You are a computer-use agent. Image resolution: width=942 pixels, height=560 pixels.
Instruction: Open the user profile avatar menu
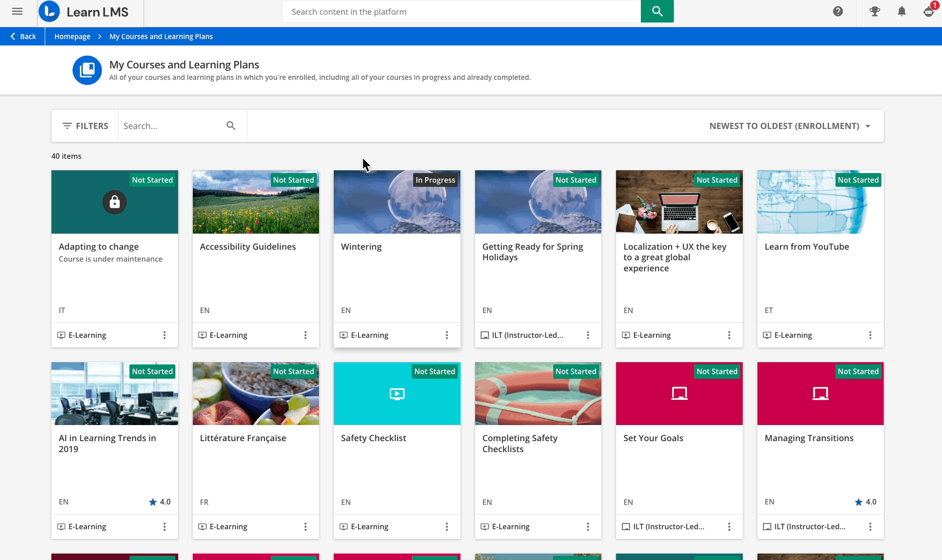click(x=928, y=12)
